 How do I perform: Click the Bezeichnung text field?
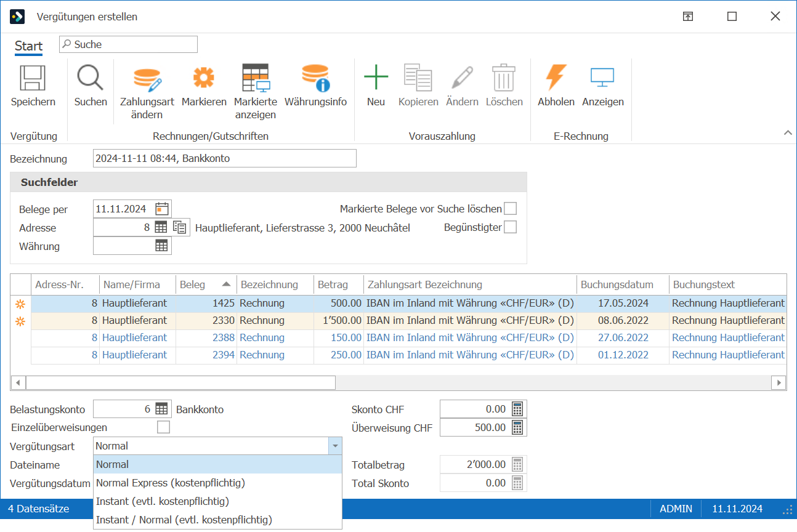[224, 158]
